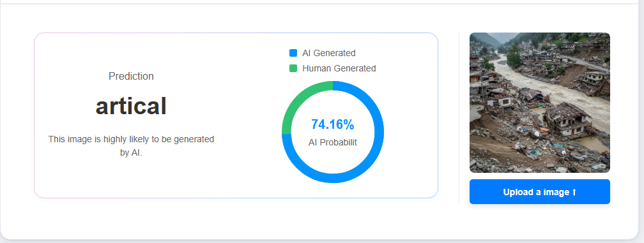The height and width of the screenshot is (243, 644).
Task: Toggle the Human Generated legend label
Action: click(339, 68)
